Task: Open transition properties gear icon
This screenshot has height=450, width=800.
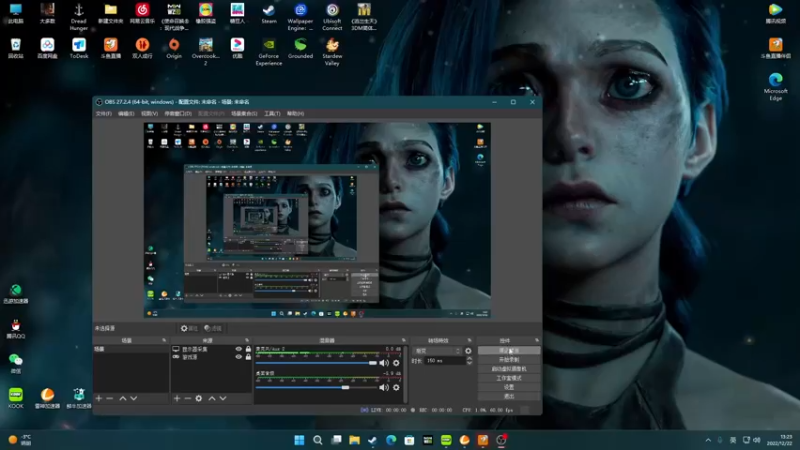Action: (x=468, y=351)
